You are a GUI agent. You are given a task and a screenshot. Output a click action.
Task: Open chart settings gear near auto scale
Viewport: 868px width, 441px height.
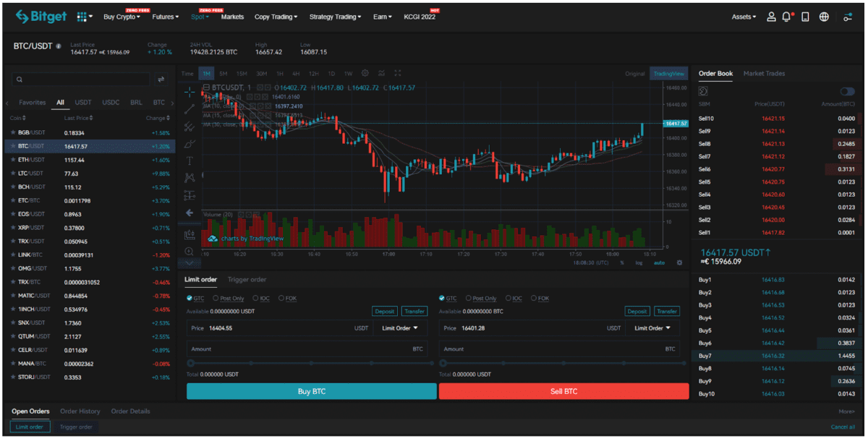(679, 263)
